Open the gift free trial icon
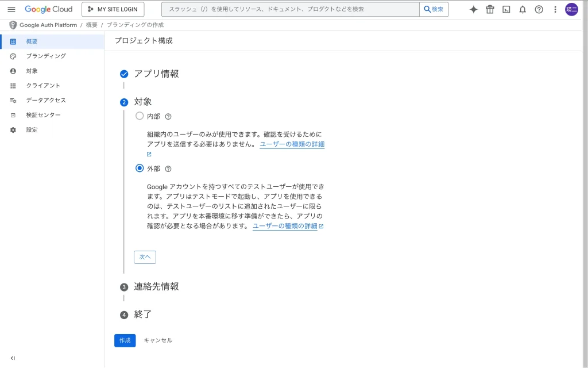Image resolution: width=588 pixels, height=368 pixels. point(490,9)
